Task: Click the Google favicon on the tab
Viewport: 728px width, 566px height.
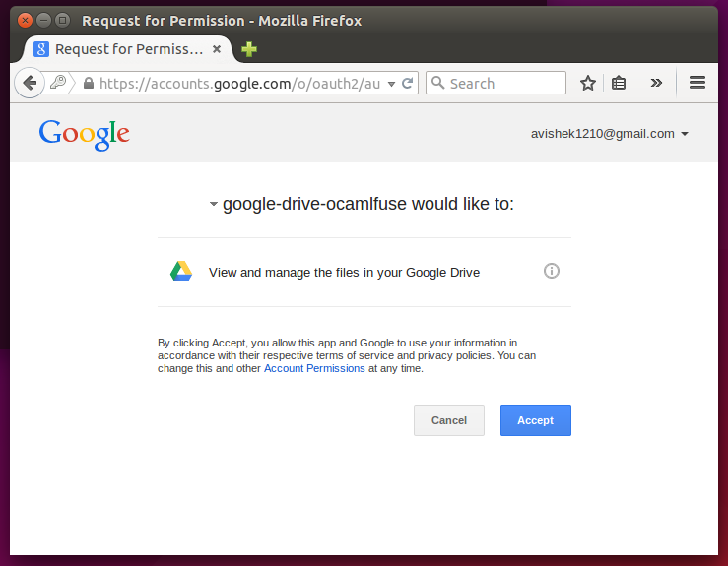Action: coord(41,49)
